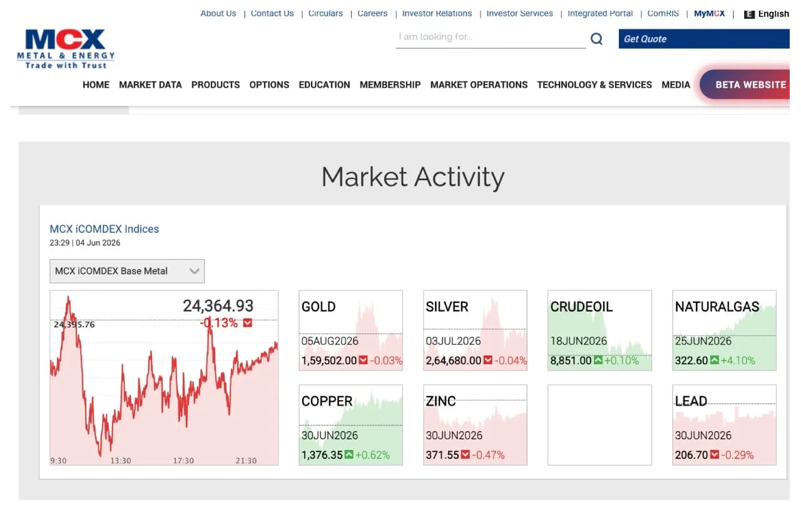Click GOLD red down arrow indicator
This screenshot has height=532, width=801.
pos(363,361)
